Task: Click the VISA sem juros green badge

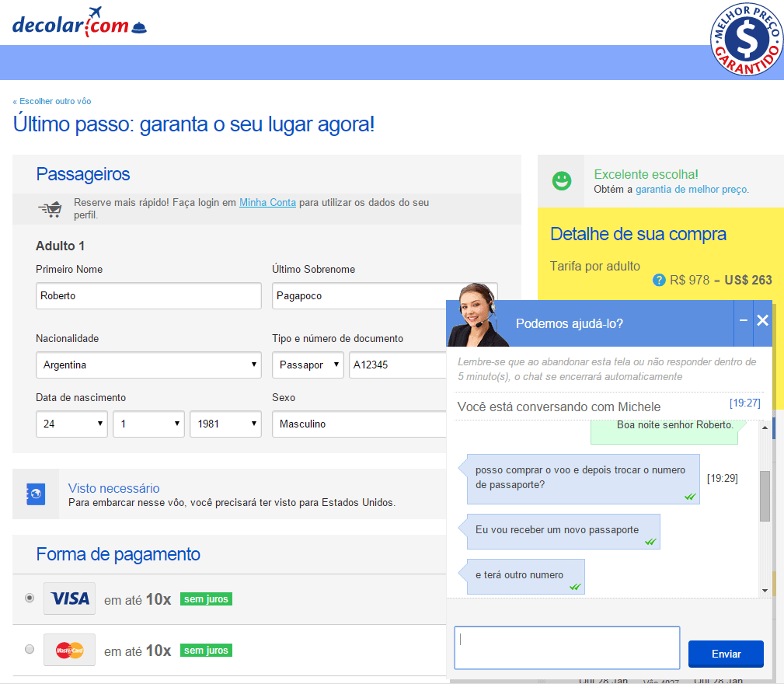Action: 206,599
